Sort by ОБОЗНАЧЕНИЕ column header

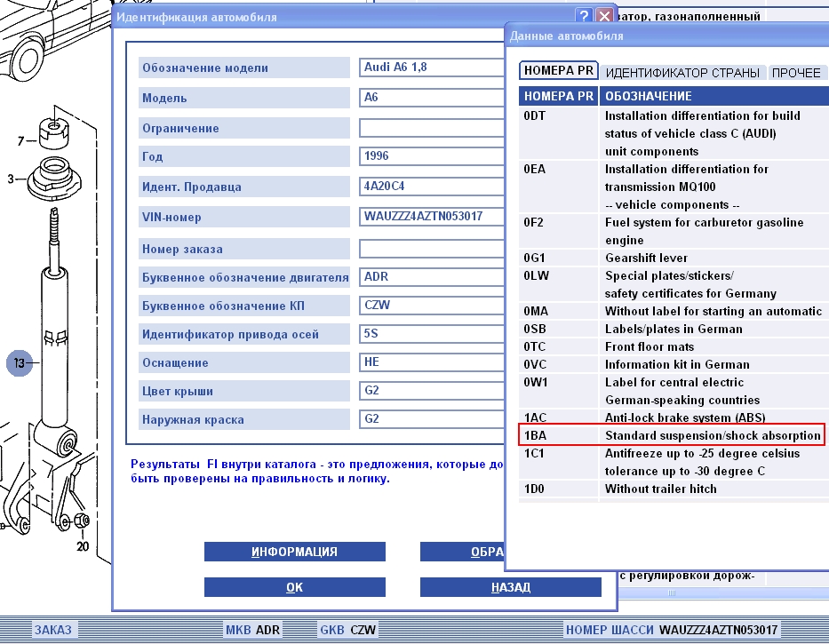[713, 96]
